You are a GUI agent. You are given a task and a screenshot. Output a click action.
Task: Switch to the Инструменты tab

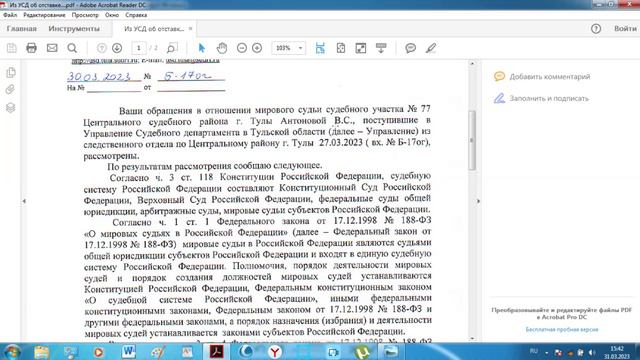(x=74, y=29)
